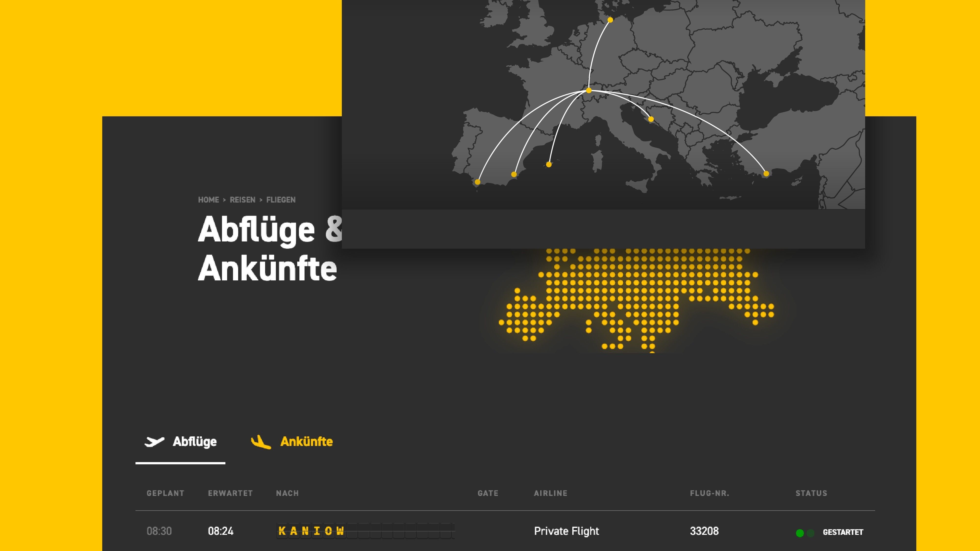Switch to the Abflüge tab
The height and width of the screenshot is (551, 980).
tap(194, 442)
